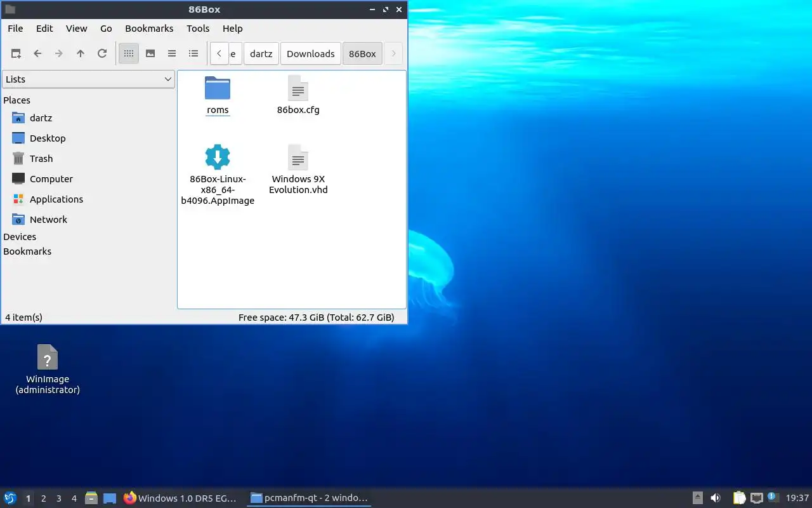Open the LXQt application menu

coord(10,498)
